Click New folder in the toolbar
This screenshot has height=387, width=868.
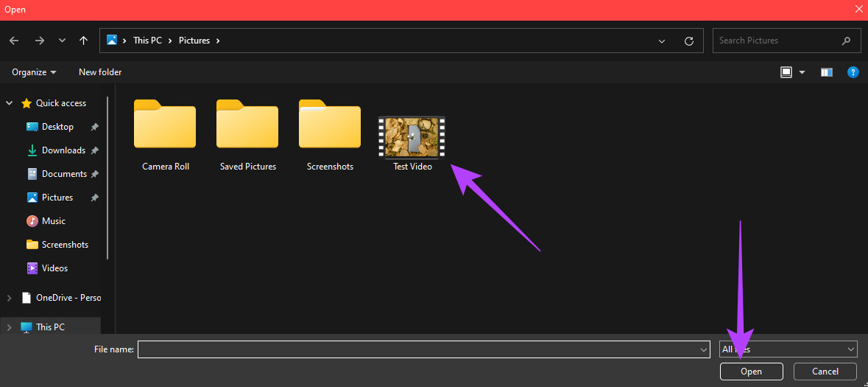100,72
